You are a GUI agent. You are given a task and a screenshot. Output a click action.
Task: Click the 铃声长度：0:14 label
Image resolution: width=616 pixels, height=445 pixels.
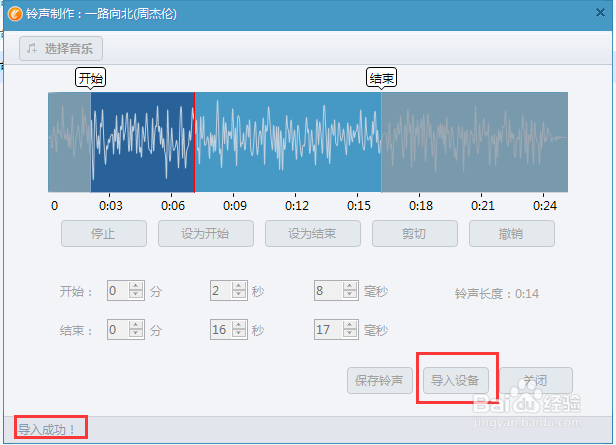click(x=497, y=294)
